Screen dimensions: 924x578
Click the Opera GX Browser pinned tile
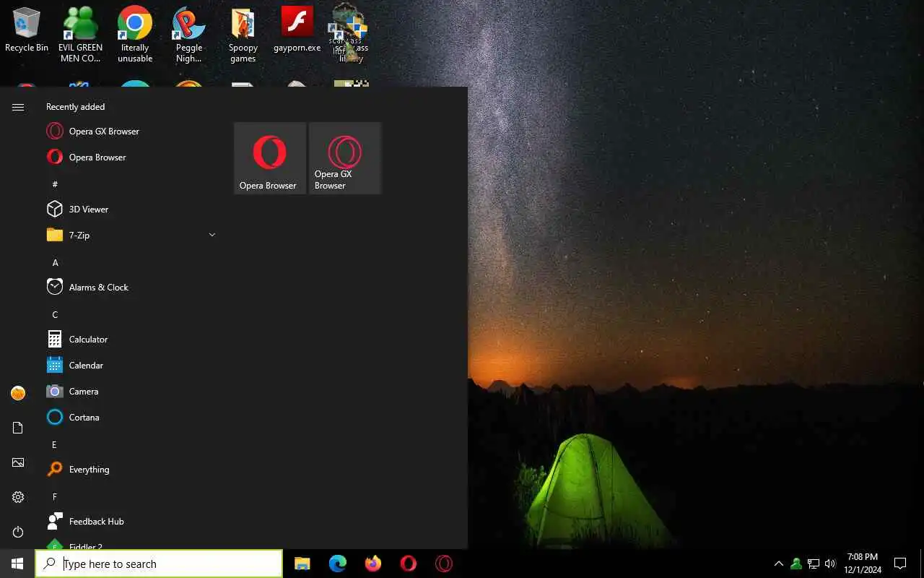click(345, 158)
